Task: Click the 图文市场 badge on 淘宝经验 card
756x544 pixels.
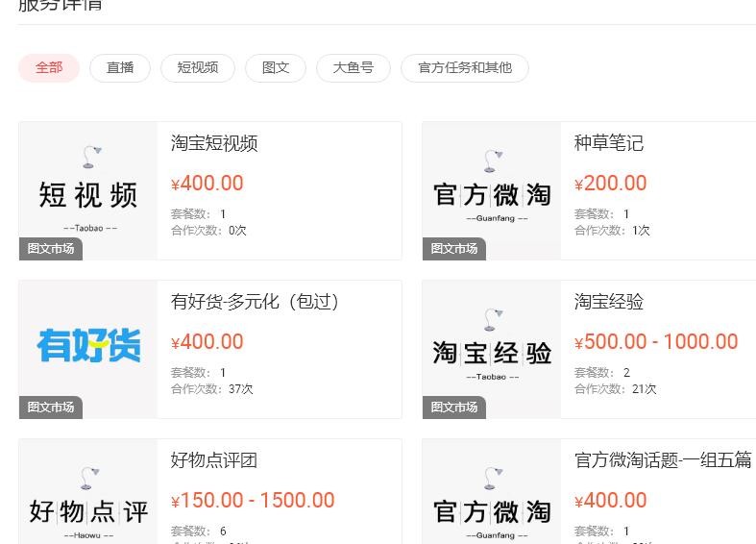Action: pyautogui.click(x=454, y=408)
